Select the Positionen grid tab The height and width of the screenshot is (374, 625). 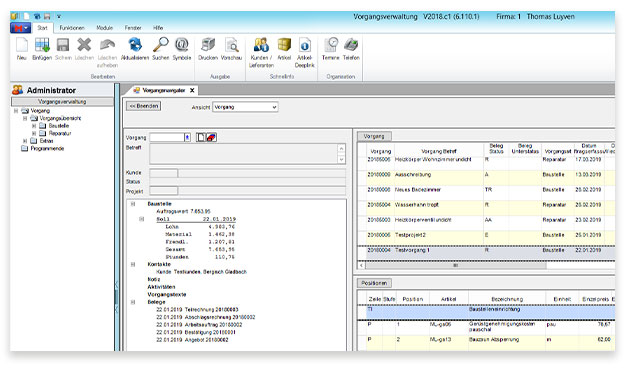(374, 283)
